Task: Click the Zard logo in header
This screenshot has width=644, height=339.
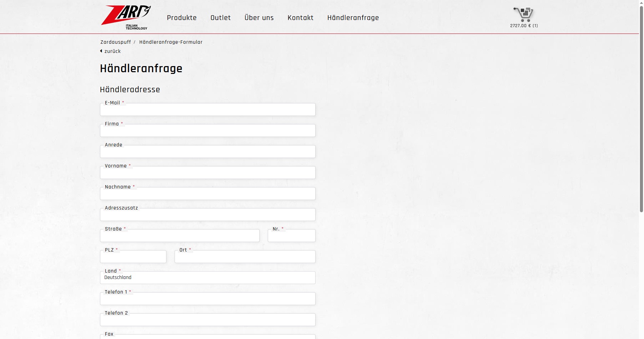Action: [x=126, y=17]
